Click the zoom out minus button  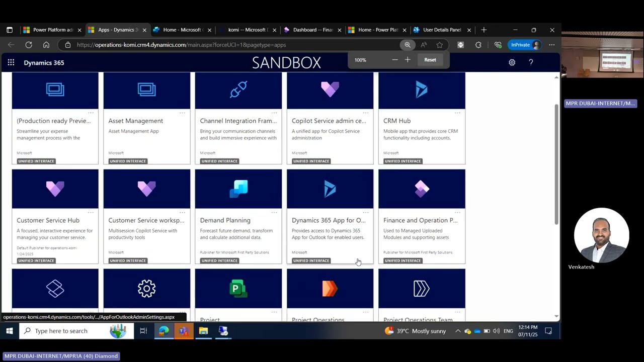(395, 60)
